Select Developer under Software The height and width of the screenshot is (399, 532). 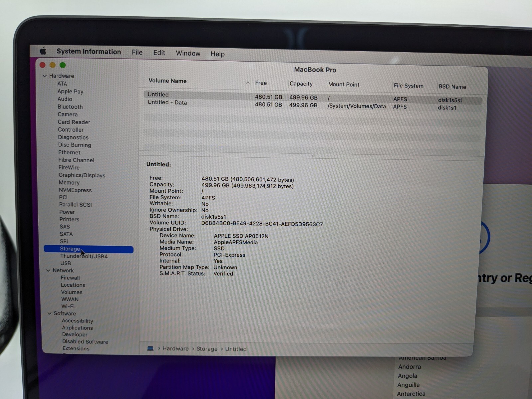(x=75, y=335)
